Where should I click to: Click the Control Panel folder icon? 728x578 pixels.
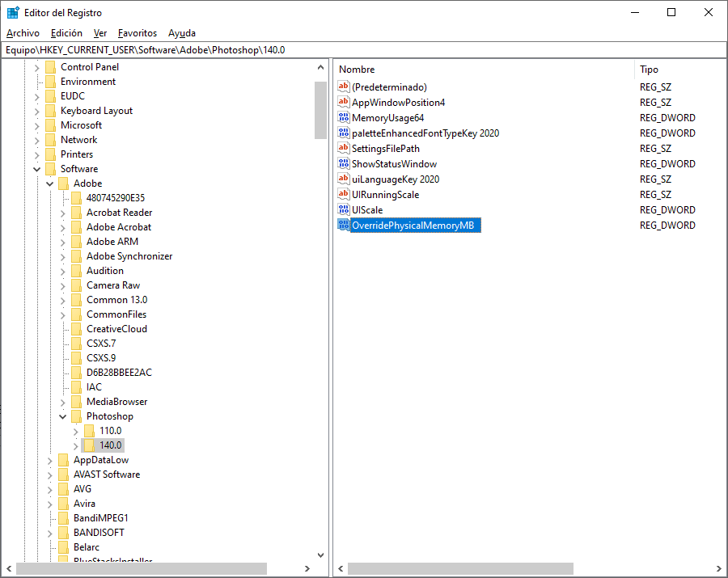pyautogui.click(x=51, y=67)
